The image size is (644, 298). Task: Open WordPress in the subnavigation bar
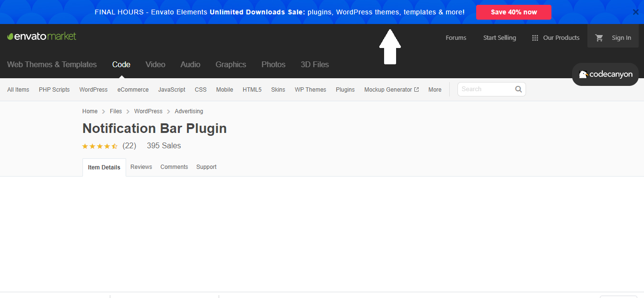click(x=94, y=90)
